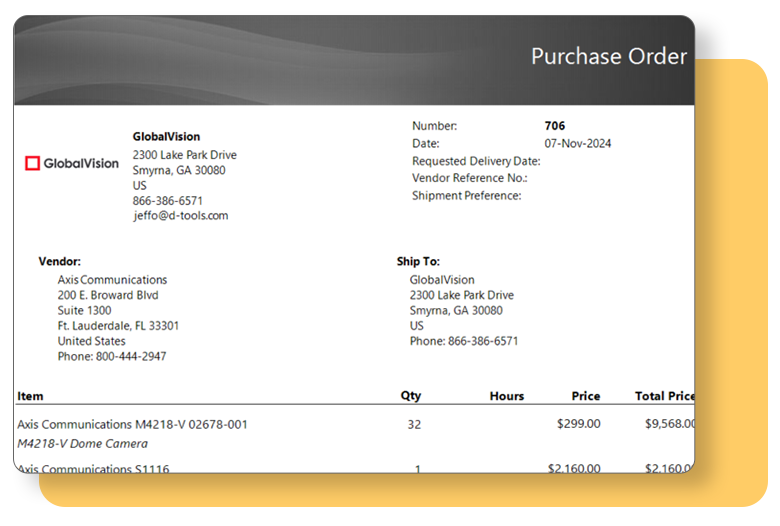This screenshot has width=780, height=526.
Task: Click the 'United States' vendor country line
Action: pyautogui.click(x=92, y=341)
